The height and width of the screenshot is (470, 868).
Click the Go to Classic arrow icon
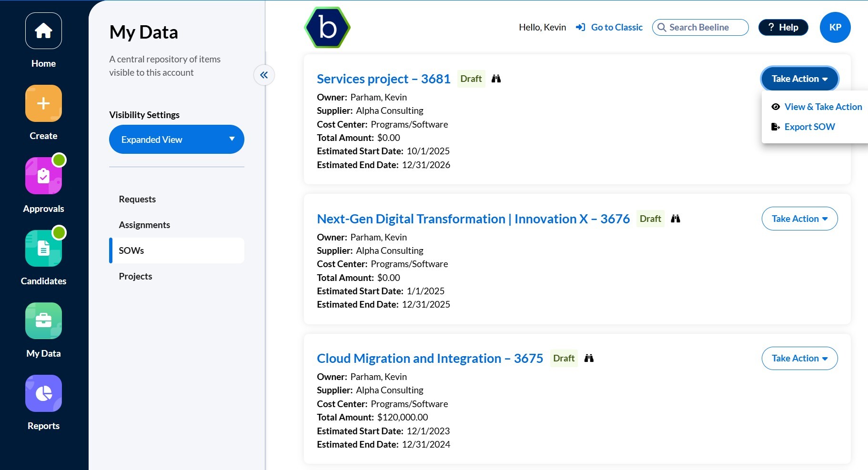click(x=580, y=28)
